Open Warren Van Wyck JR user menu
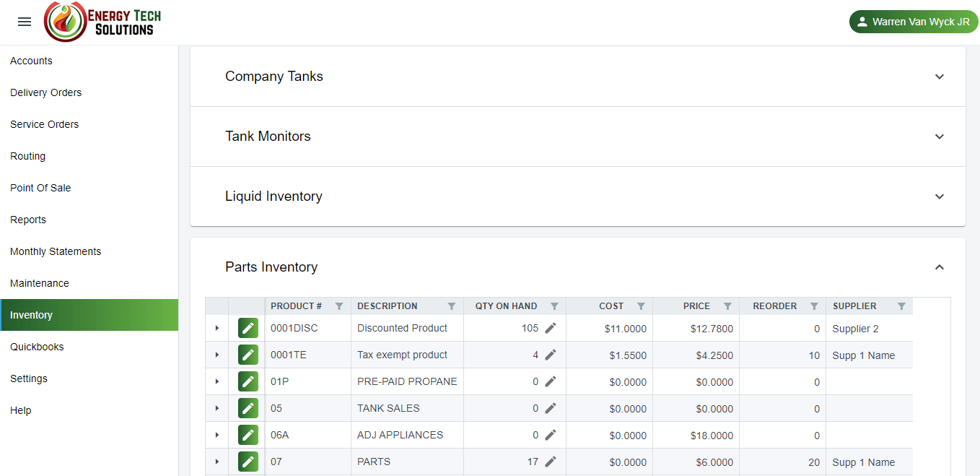Viewport: 980px width, 476px height. [913, 22]
